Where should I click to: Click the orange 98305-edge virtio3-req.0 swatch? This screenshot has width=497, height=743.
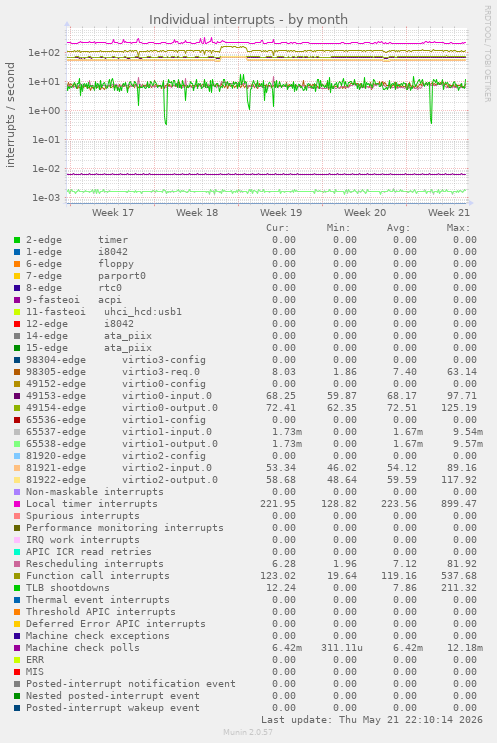coord(17,372)
